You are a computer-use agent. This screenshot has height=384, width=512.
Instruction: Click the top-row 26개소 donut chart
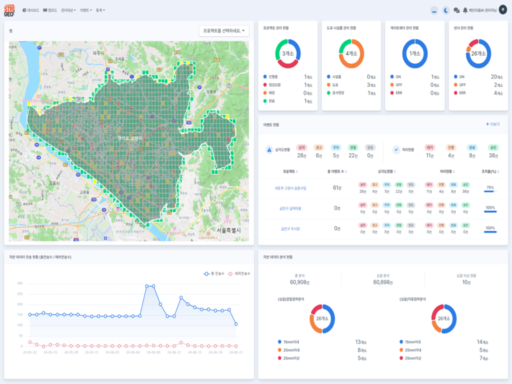click(478, 53)
